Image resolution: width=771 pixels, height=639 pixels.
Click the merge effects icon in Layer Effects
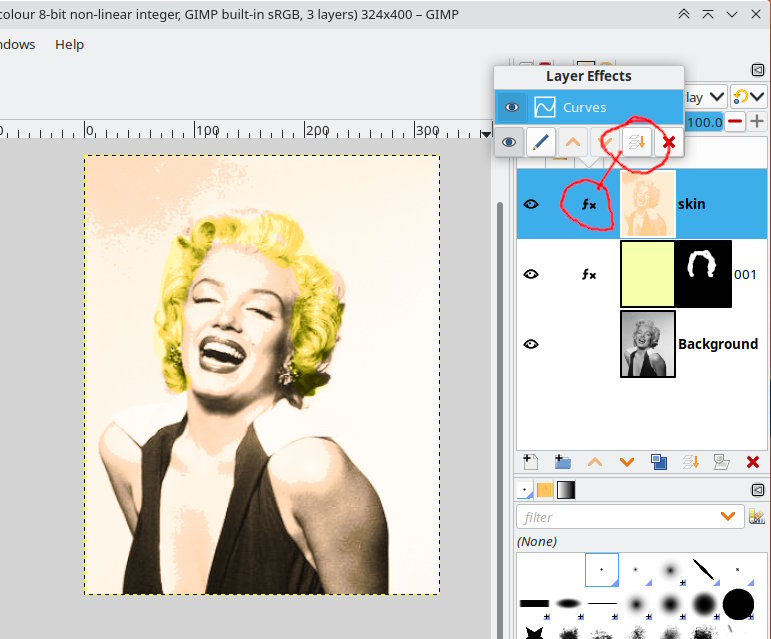click(x=637, y=142)
